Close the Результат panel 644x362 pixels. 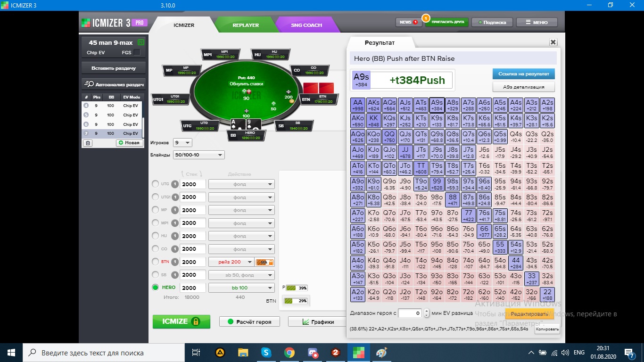(x=553, y=42)
